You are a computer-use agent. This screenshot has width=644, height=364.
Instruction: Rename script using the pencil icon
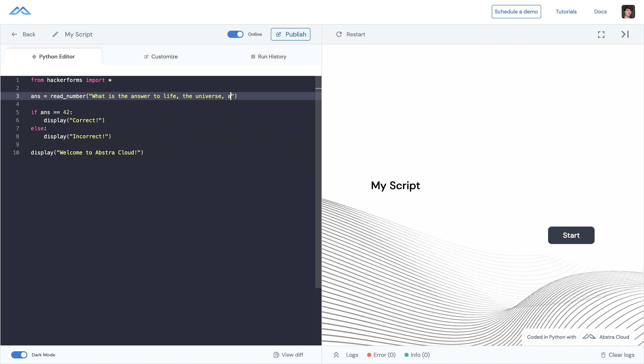pyautogui.click(x=55, y=34)
